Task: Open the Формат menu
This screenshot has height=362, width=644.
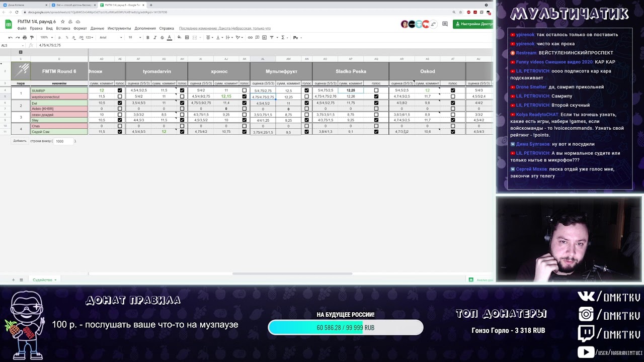Action: 80,29
